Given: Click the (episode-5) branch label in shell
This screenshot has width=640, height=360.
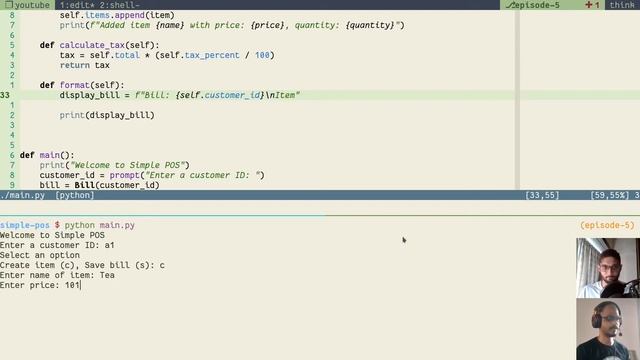Looking at the screenshot, I should click(x=607, y=225).
